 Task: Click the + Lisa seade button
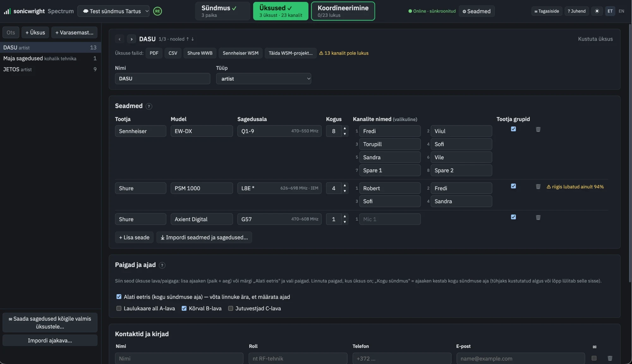click(134, 238)
